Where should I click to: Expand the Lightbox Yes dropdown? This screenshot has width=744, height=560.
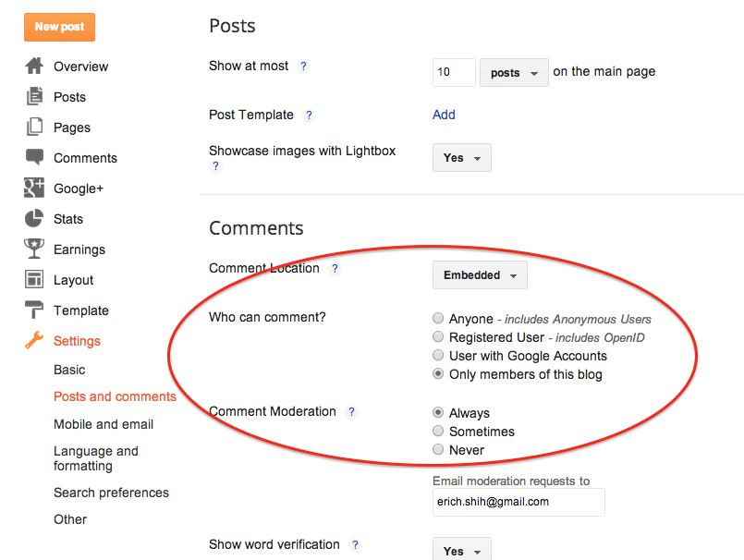461,158
